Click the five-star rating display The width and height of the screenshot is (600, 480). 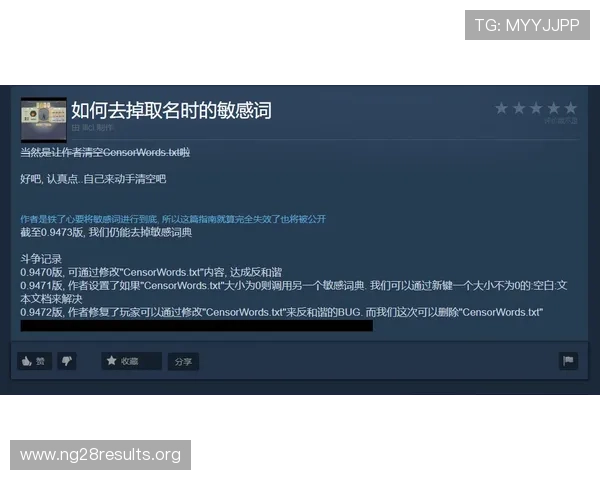tap(536, 108)
